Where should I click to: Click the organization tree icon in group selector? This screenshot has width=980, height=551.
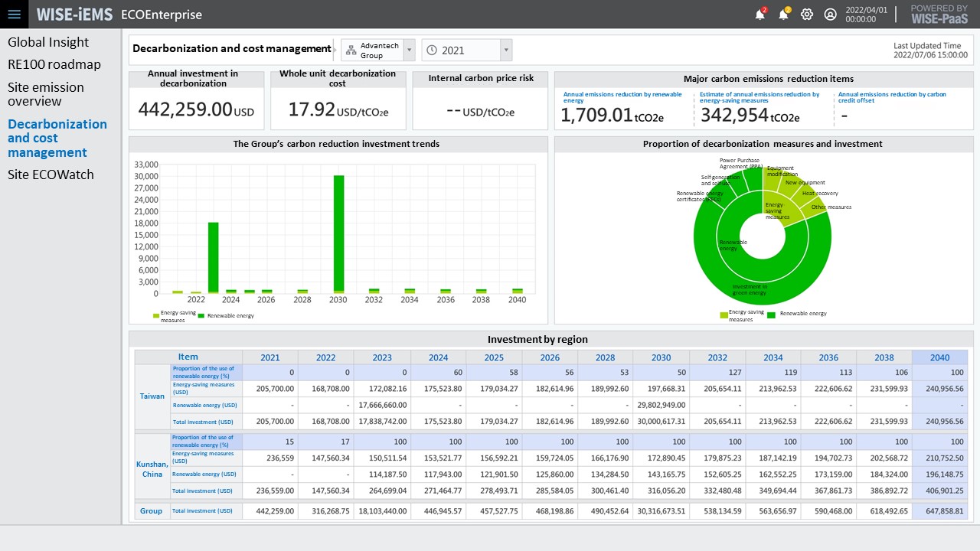351,51
